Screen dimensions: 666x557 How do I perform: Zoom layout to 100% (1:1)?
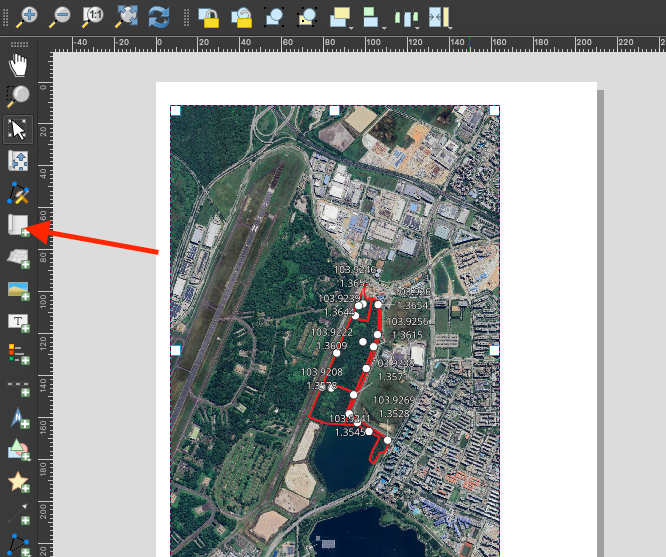point(93,16)
